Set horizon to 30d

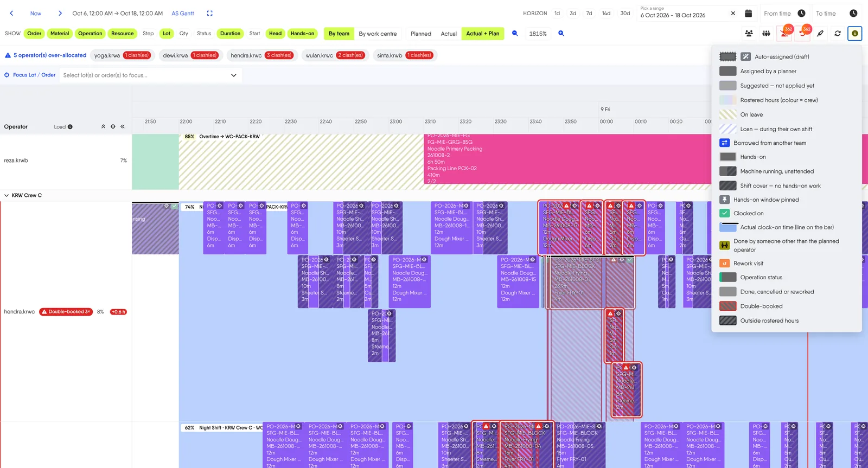(x=626, y=14)
